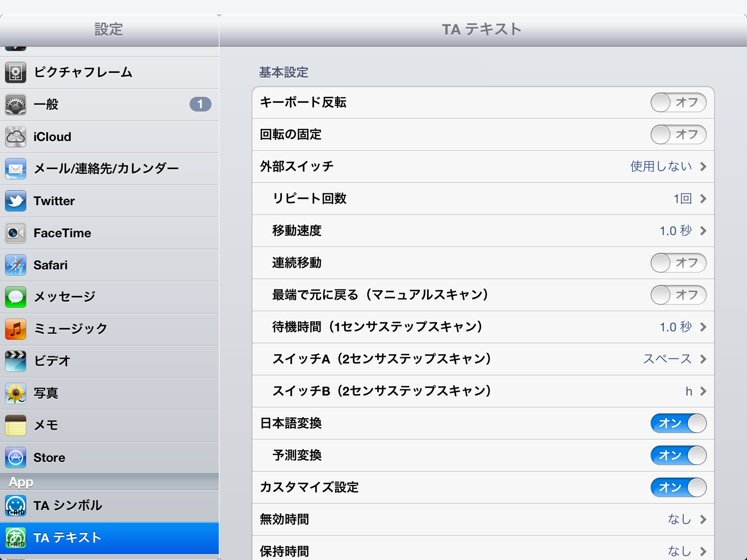Open メモ settings row
This screenshot has width=747, height=560.
pyautogui.click(x=109, y=425)
